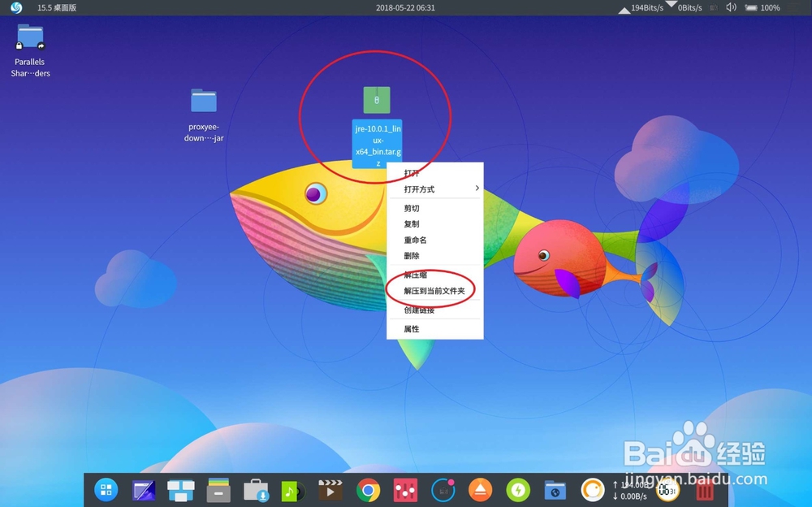Image resolution: width=812 pixels, height=507 pixels.
Task: Click the date and time 2018-05-22 06:31
Action: click(x=405, y=8)
